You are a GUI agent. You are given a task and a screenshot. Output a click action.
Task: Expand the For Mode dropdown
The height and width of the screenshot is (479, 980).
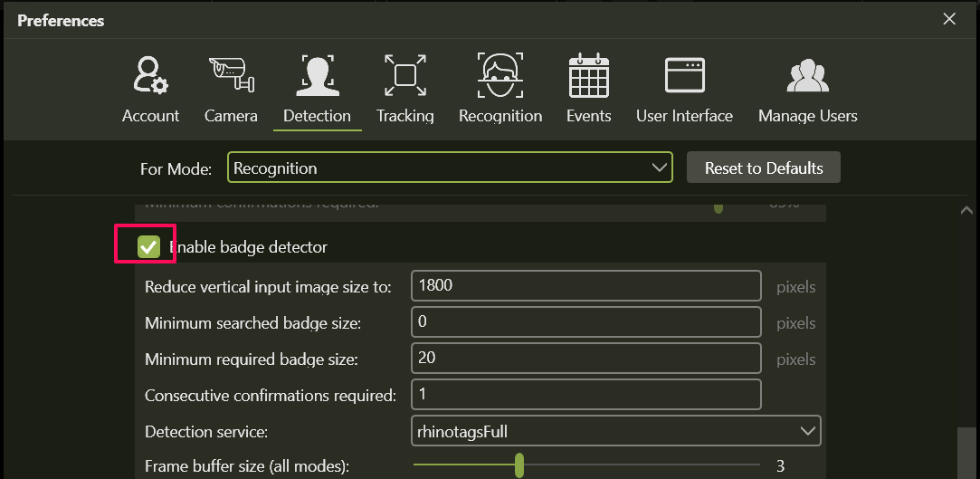tap(450, 168)
